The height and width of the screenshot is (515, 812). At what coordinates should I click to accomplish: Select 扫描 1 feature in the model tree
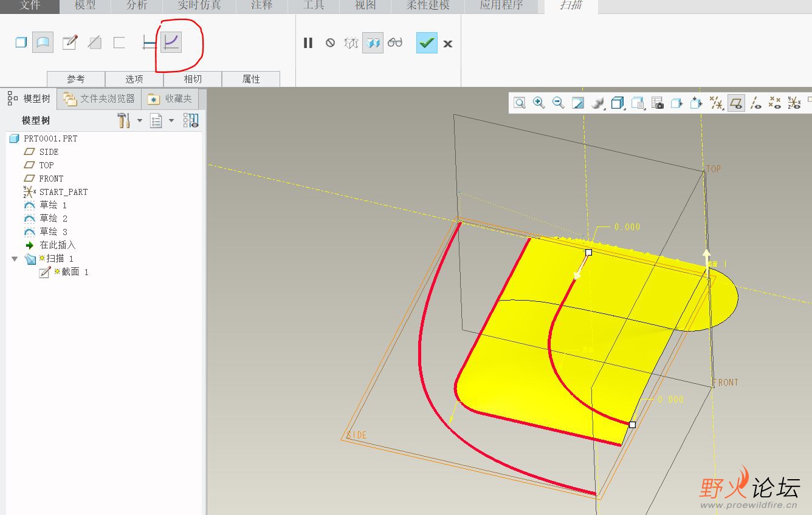(60, 259)
